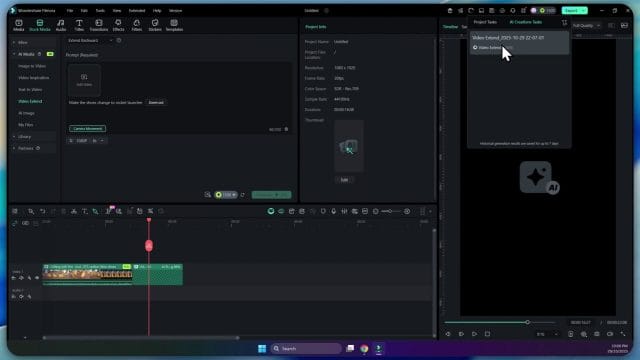640x360 pixels.
Task: Click the filter icon in the tasks popup
Action: (x=564, y=22)
